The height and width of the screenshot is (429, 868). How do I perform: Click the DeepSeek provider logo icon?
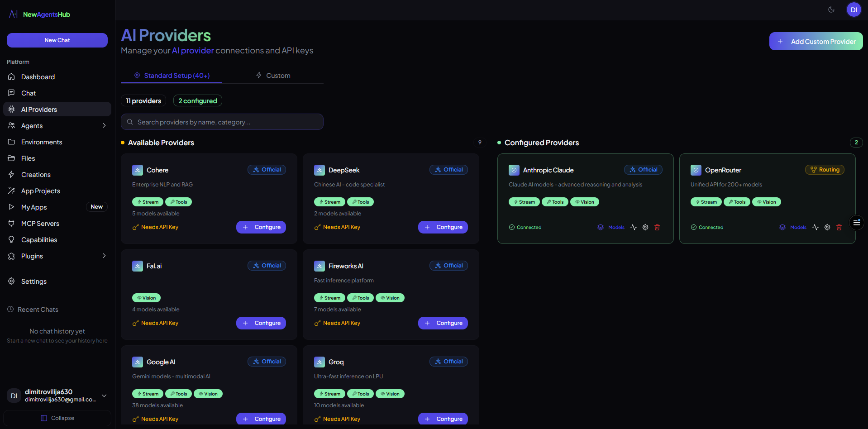tap(320, 170)
